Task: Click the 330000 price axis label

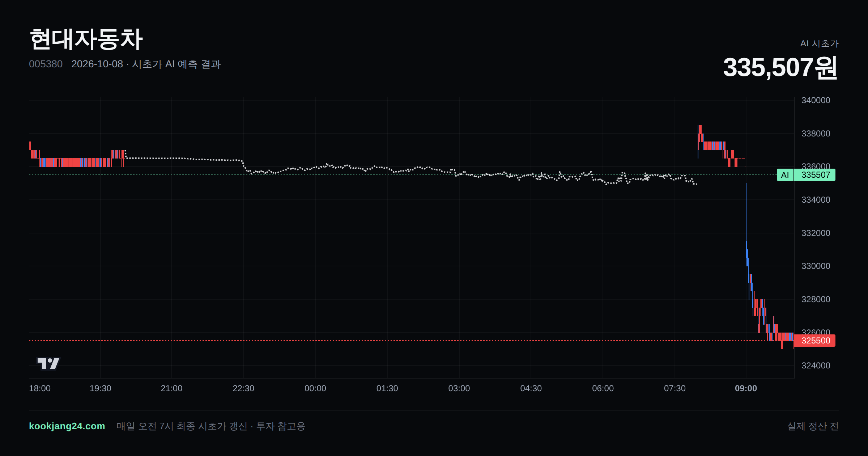Action: point(816,266)
